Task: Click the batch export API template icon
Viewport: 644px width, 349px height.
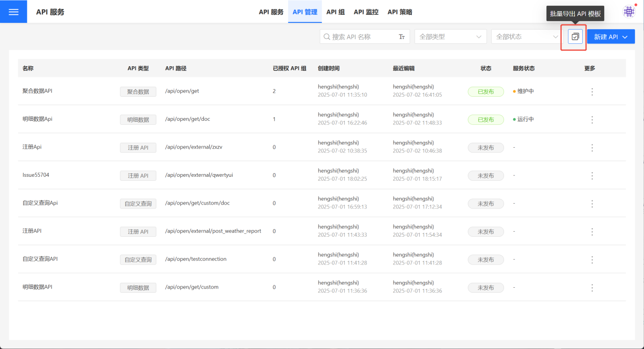Action: click(x=575, y=37)
